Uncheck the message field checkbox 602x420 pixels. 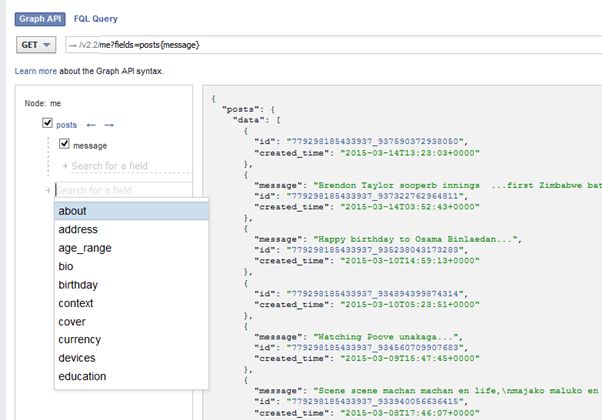point(65,146)
